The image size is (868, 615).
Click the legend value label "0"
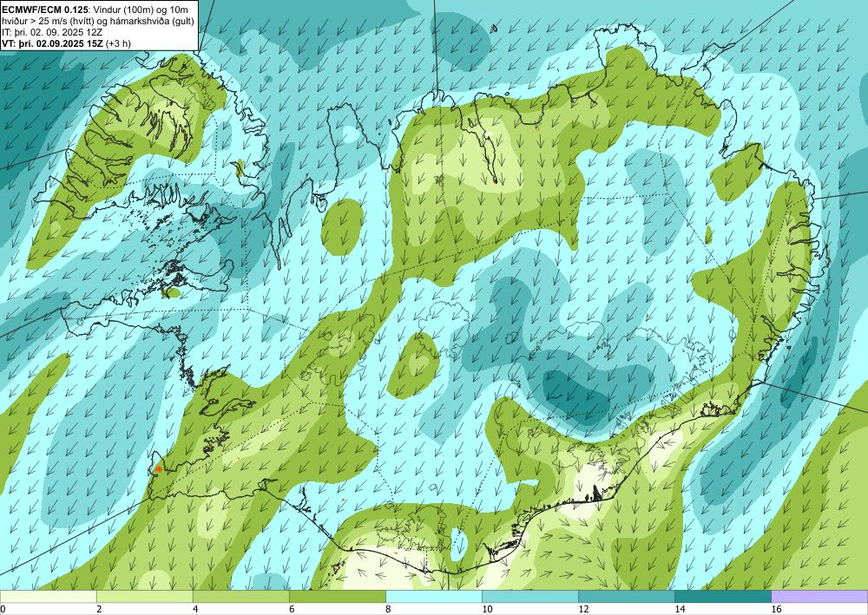tap(3, 609)
